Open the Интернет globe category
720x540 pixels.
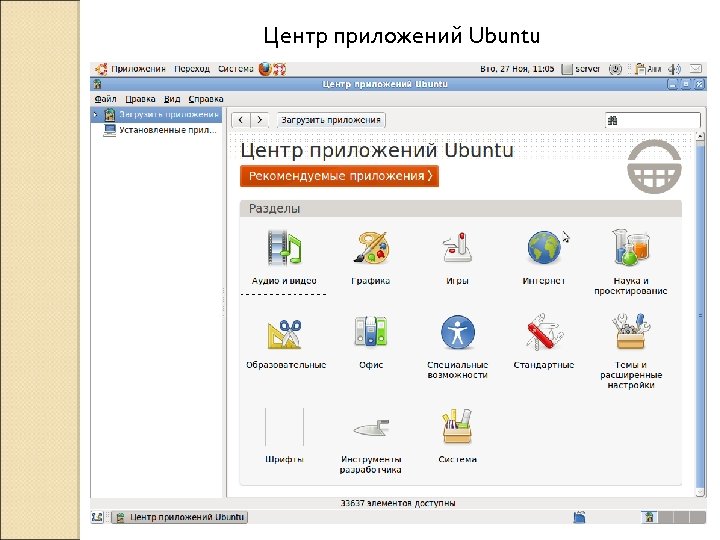tap(544, 257)
